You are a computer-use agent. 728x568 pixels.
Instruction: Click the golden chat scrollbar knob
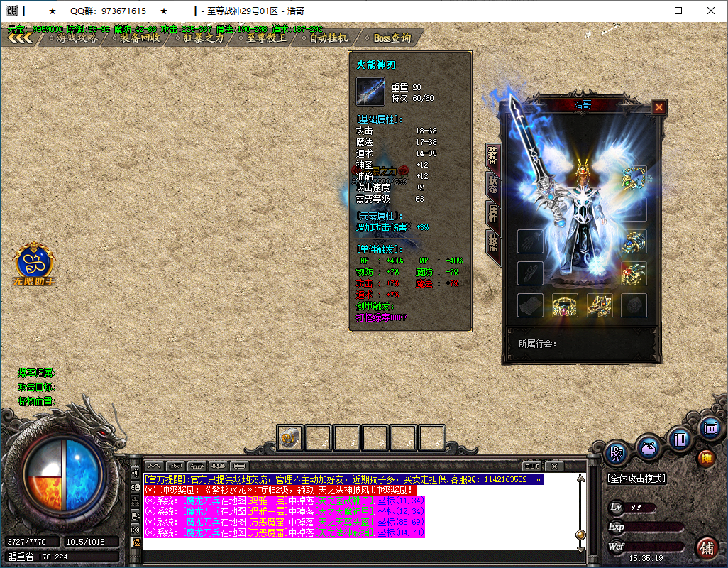(x=580, y=535)
